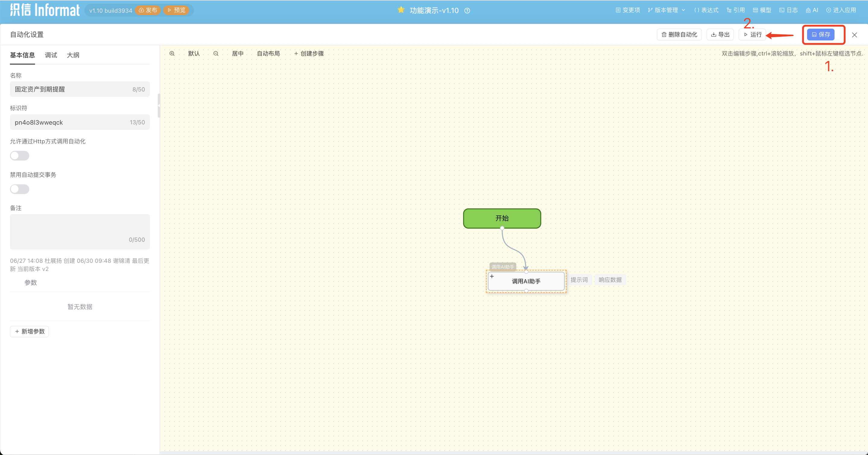Click the yellow star favorite icon
868x455 pixels.
click(x=401, y=10)
